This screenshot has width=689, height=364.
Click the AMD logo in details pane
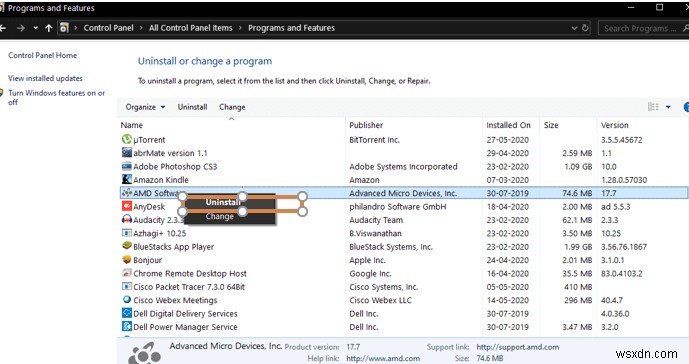(x=144, y=353)
